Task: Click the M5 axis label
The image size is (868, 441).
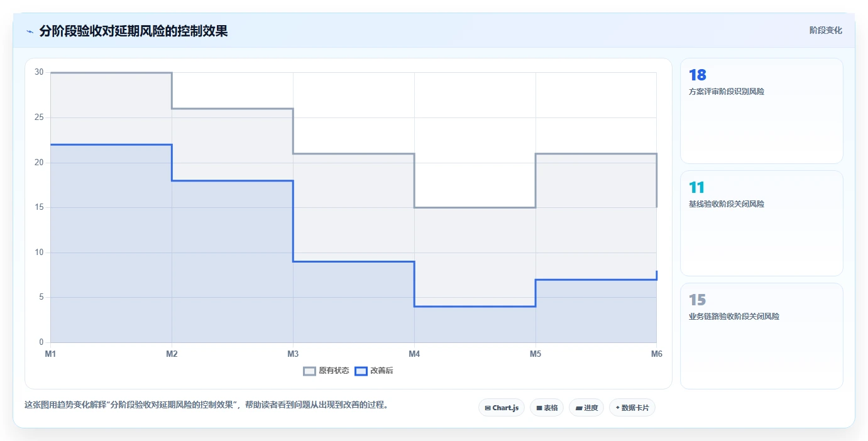Action: pos(536,354)
